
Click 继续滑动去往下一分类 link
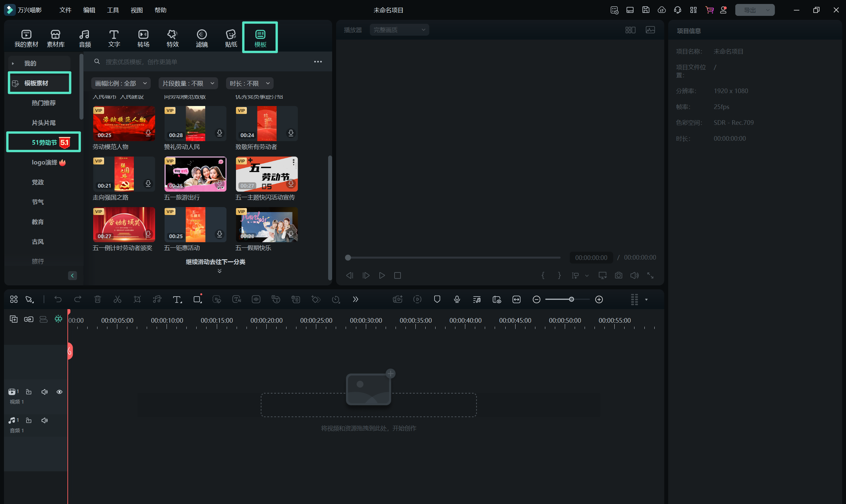tap(215, 262)
